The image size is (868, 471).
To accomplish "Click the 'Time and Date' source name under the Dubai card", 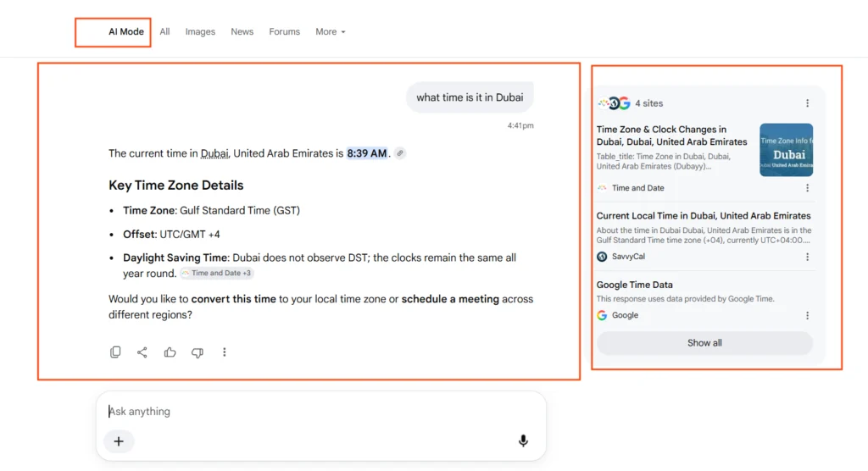I will click(x=637, y=188).
